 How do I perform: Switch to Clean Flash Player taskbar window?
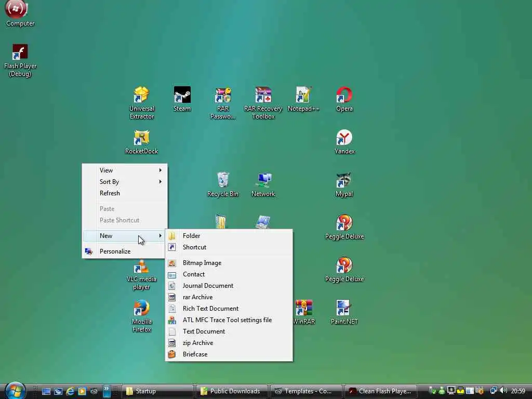tap(380, 391)
